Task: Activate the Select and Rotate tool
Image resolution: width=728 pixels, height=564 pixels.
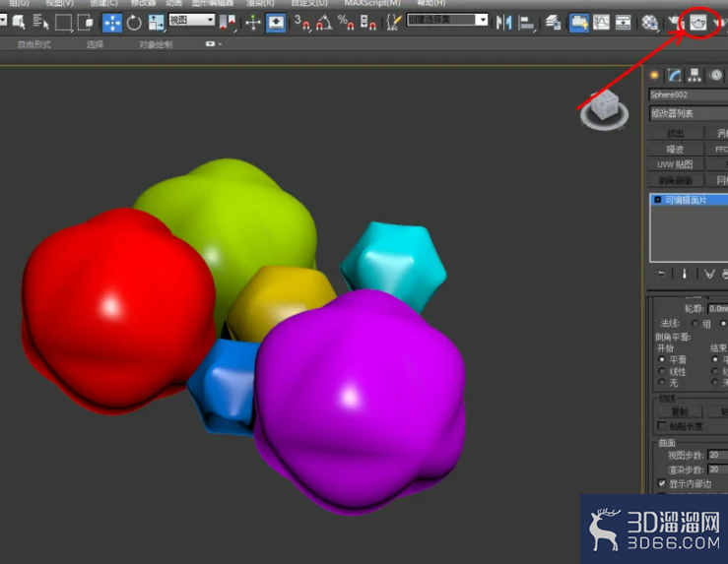Action: click(x=134, y=23)
